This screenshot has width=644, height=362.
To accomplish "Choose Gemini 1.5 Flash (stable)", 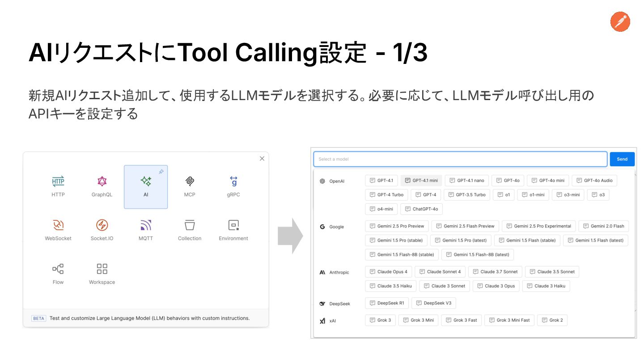I will [527, 240].
